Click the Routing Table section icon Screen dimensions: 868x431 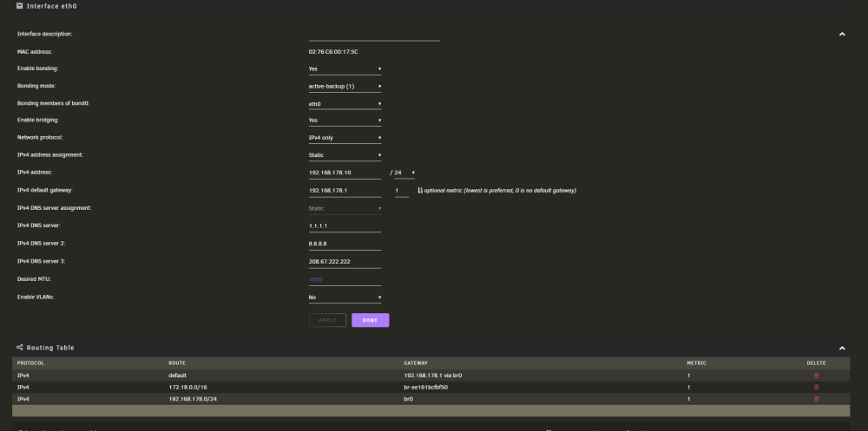pos(20,348)
